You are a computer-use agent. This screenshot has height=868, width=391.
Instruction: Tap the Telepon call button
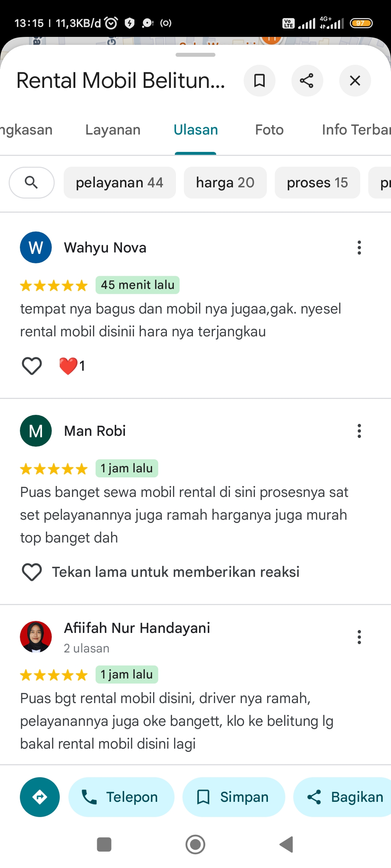click(121, 797)
